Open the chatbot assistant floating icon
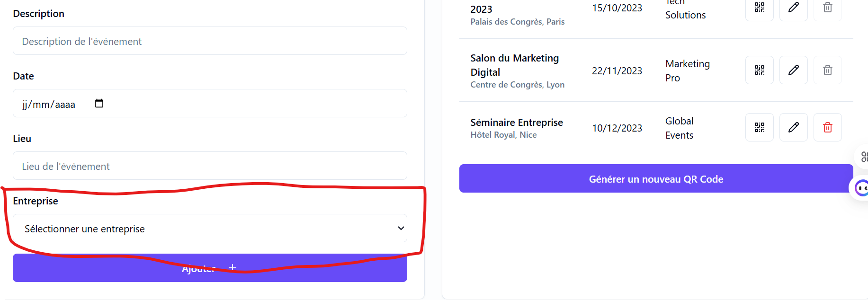The width and height of the screenshot is (868, 300). click(861, 188)
